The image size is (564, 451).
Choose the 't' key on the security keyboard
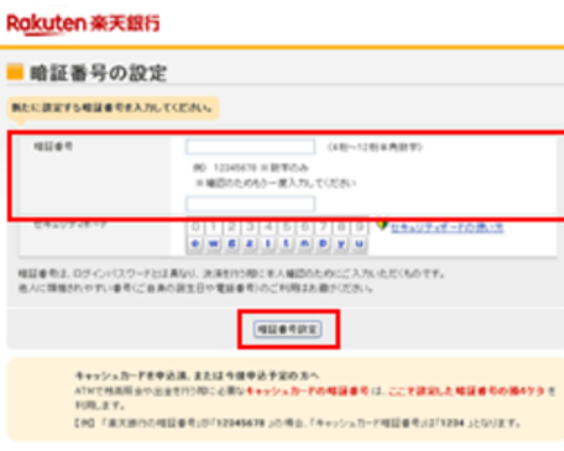[286, 244]
